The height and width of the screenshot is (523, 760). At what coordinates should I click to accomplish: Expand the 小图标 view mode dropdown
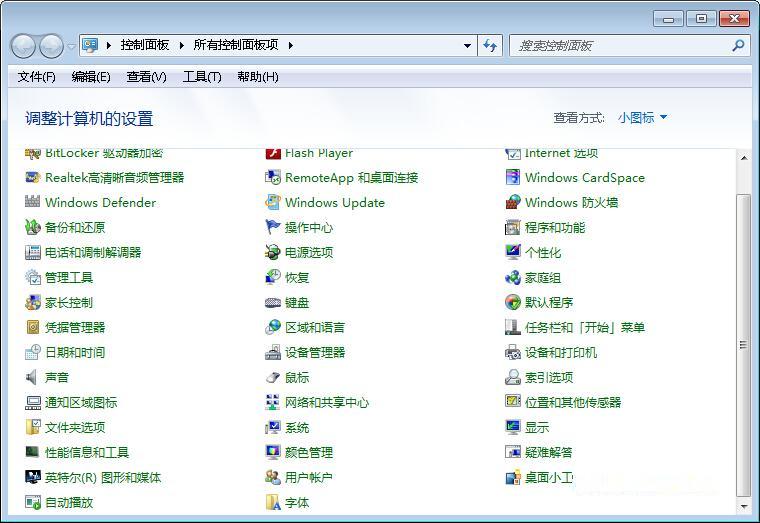pyautogui.click(x=642, y=117)
